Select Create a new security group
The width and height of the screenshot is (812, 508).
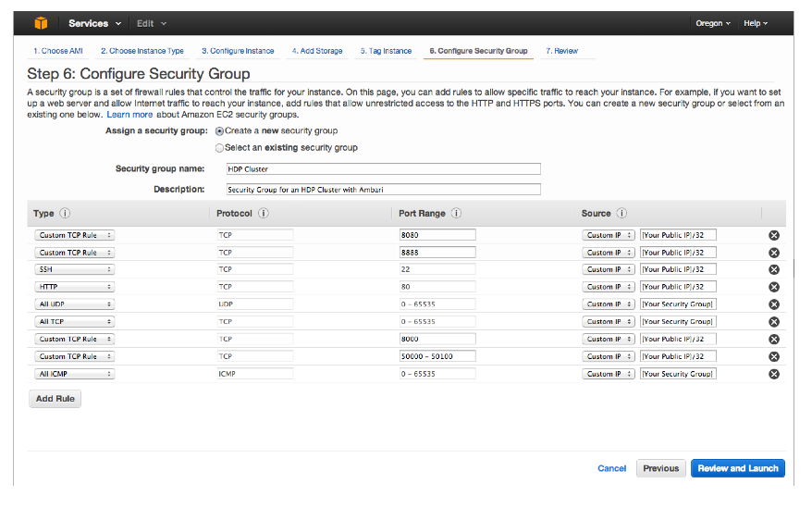(x=219, y=131)
